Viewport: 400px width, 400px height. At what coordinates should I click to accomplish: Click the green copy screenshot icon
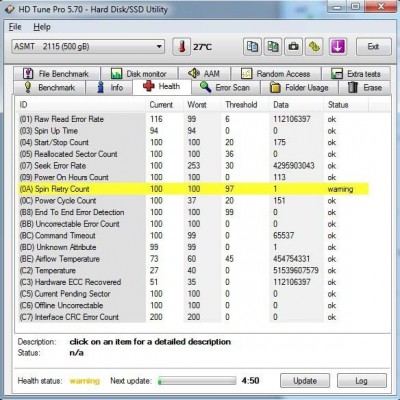[x=273, y=47]
